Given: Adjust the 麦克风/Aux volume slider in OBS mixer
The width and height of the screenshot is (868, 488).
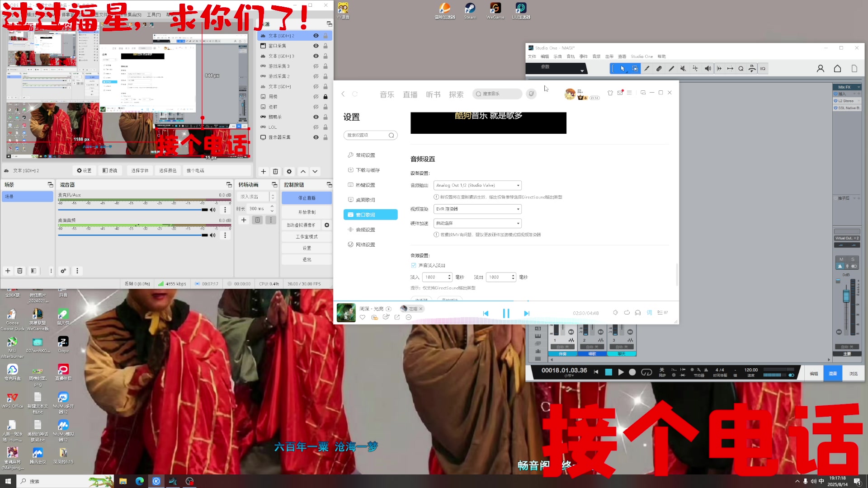Looking at the screenshot, I should [x=205, y=209].
